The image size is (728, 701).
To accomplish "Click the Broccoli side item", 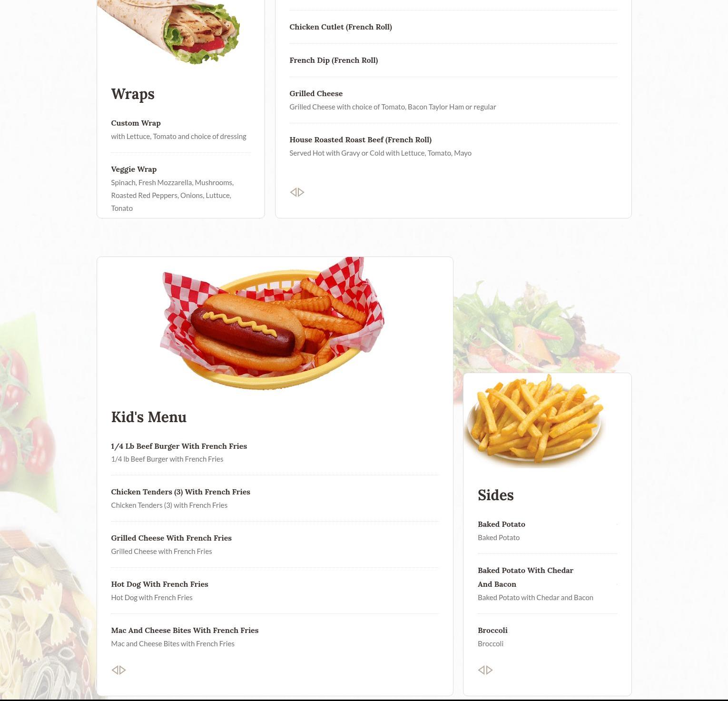I will coord(547,637).
